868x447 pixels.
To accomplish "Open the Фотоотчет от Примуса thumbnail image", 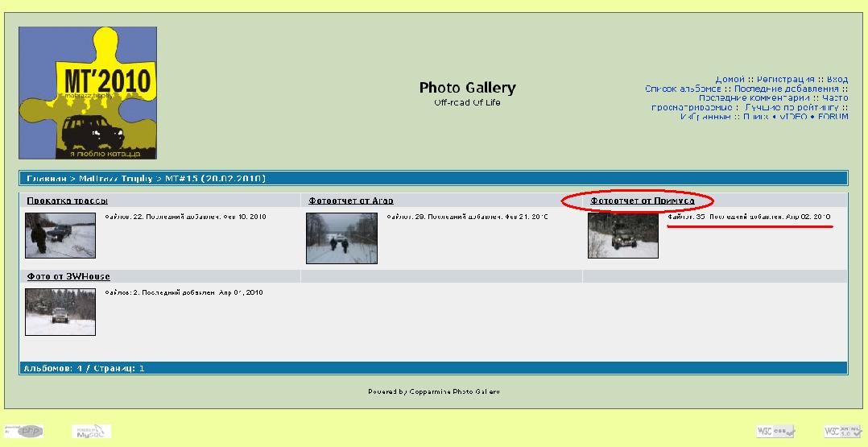I will (622, 235).
